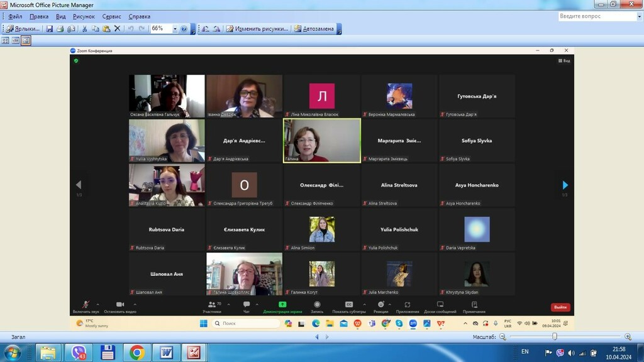The width and height of the screenshot is (644, 362).
Task: Click the Save floppy disk icon
Action: (49, 29)
